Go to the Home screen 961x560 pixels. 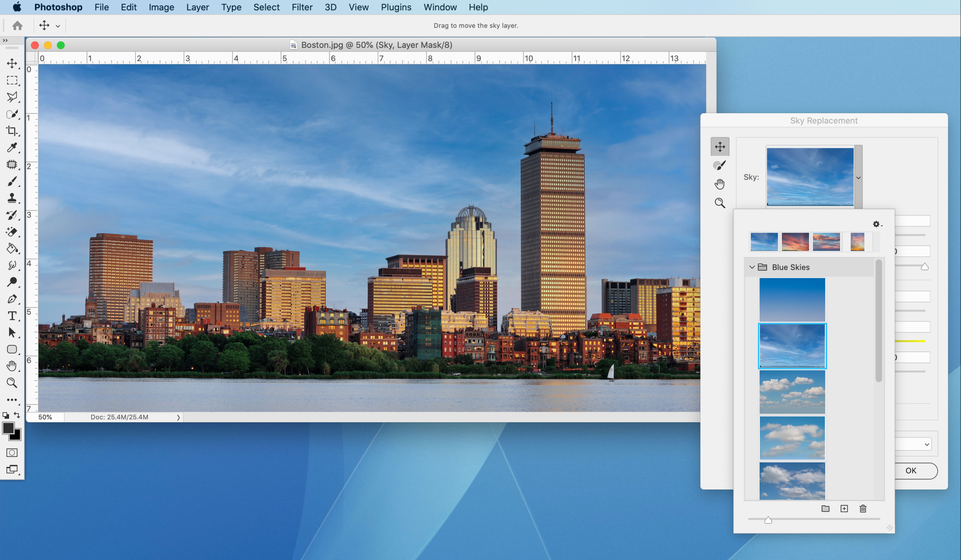coord(18,26)
